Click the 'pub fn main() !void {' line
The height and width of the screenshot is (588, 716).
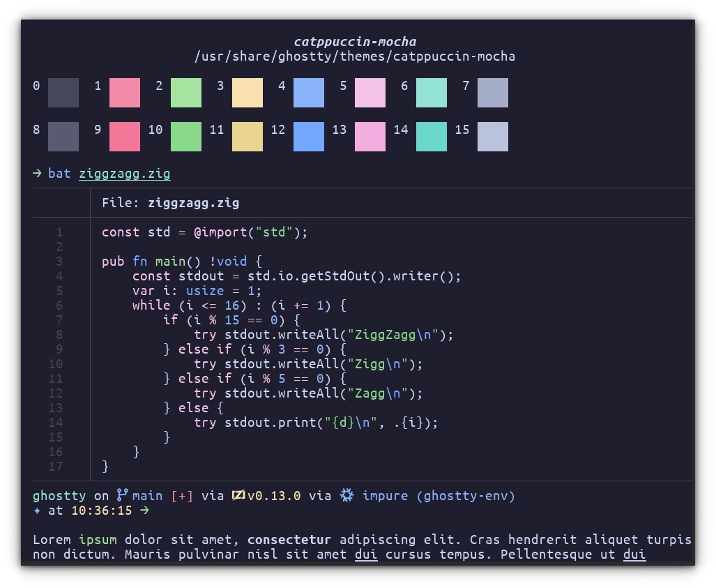[x=182, y=262]
